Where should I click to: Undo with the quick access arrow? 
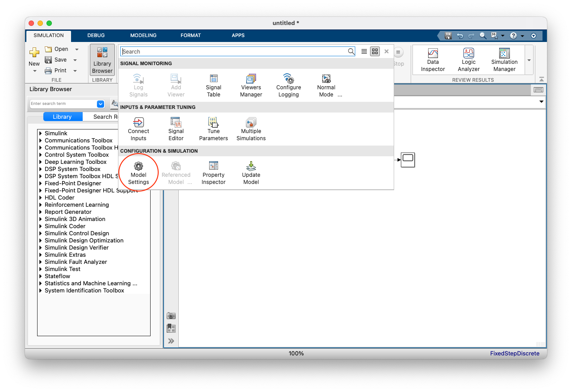(x=460, y=36)
